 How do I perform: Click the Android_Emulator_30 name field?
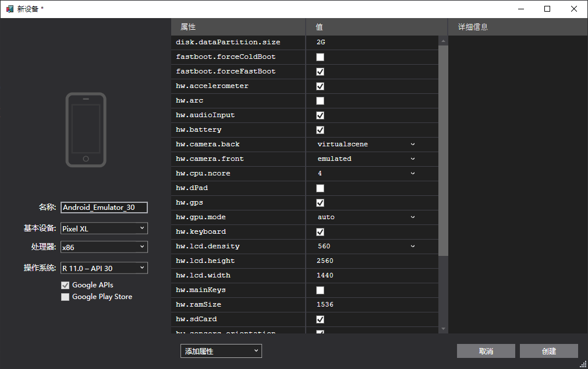click(x=104, y=207)
